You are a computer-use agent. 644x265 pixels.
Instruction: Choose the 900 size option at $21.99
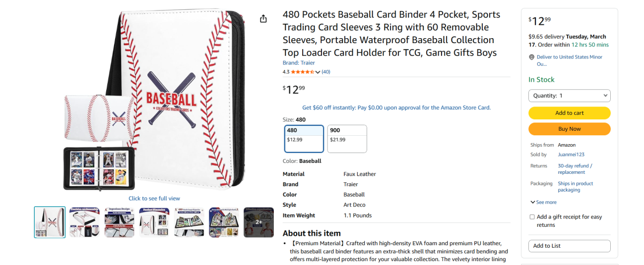pyautogui.click(x=347, y=139)
